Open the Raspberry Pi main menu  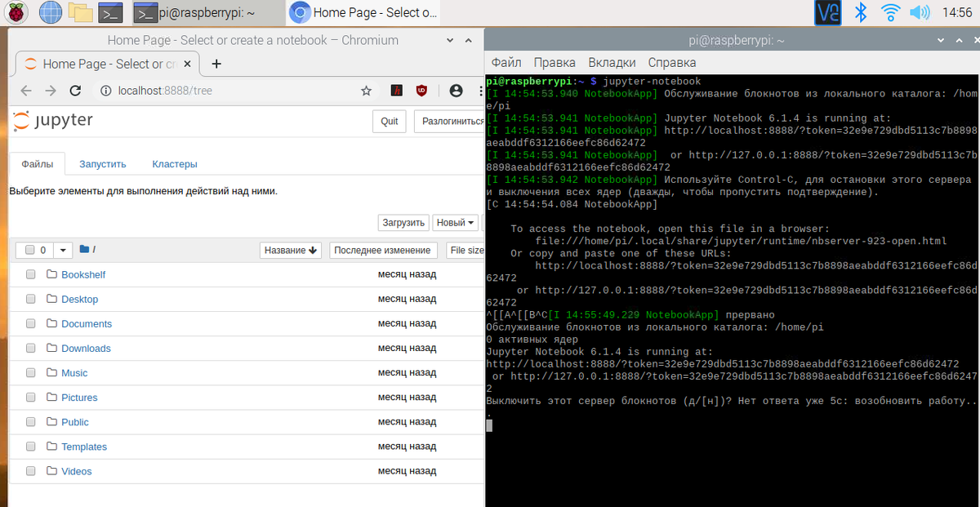pos(17,12)
